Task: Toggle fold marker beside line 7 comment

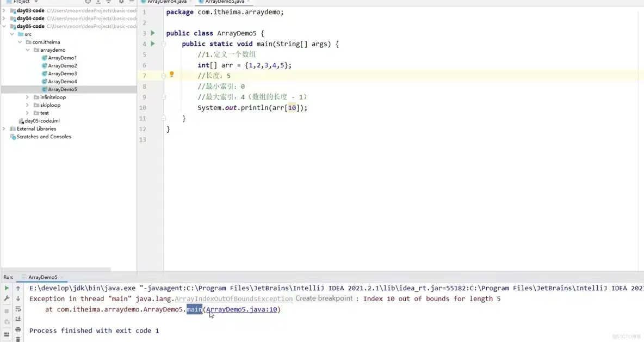Action: [x=164, y=76]
